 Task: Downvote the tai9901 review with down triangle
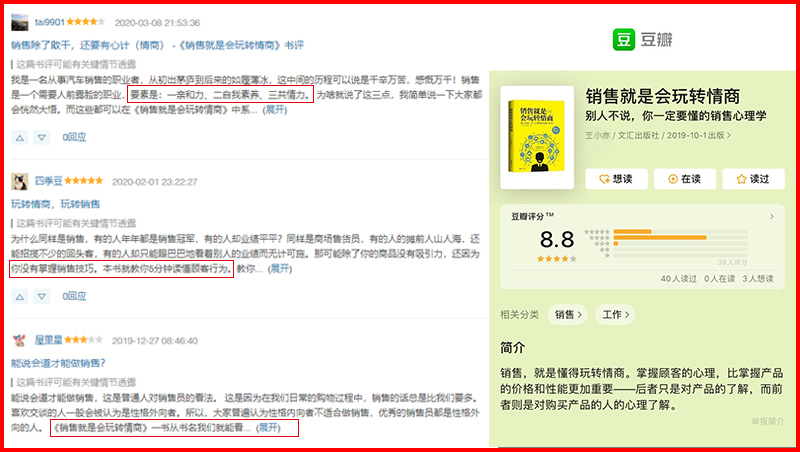pyautogui.click(x=42, y=137)
